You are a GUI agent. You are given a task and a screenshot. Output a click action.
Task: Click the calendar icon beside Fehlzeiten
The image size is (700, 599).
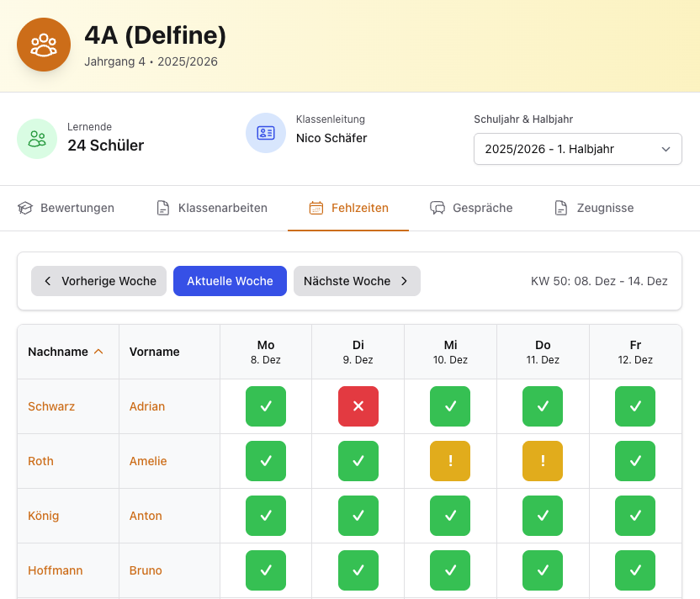coord(316,208)
